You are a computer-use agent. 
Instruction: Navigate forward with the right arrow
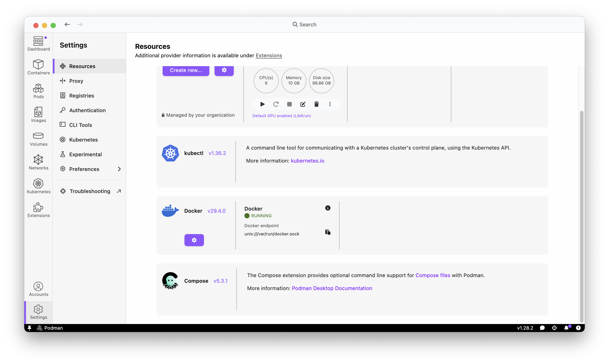[80, 24]
